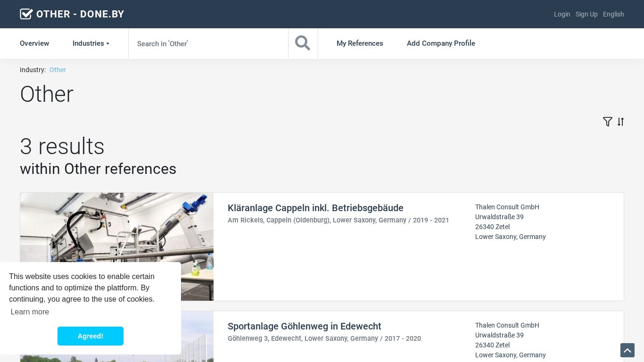Go to My References
The width and height of the screenshot is (644, 362).
360,43
